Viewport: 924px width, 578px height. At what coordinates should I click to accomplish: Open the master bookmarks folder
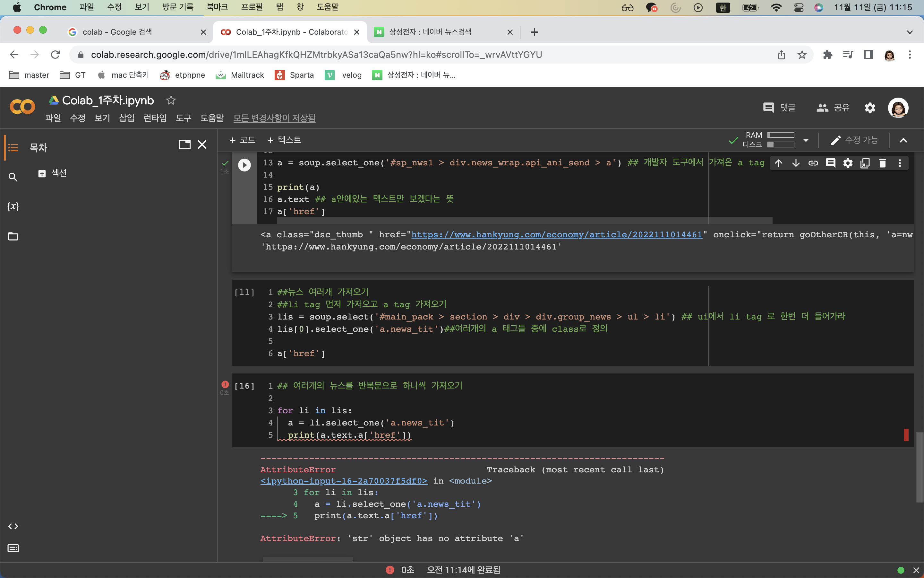(x=30, y=75)
